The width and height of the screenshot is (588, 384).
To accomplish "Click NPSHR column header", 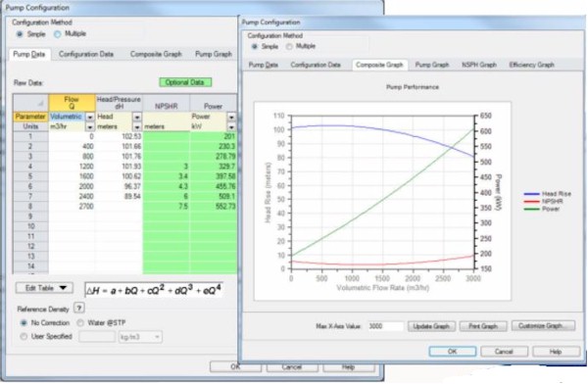I will click(167, 103).
